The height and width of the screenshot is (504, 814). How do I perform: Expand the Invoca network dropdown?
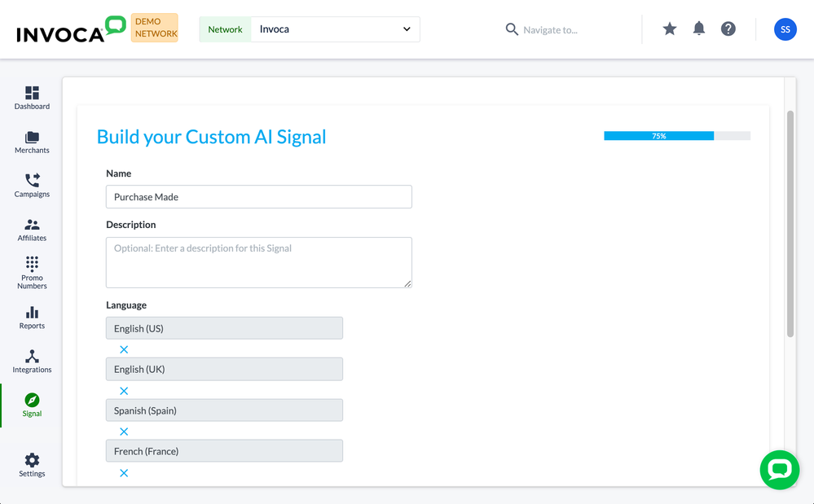click(335, 29)
